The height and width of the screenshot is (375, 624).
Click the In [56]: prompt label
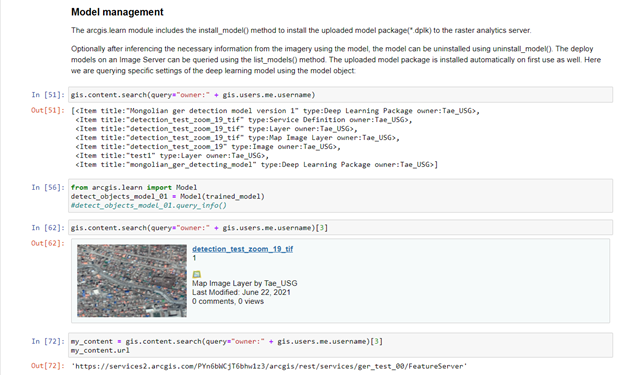pyautogui.click(x=48, y=187)
